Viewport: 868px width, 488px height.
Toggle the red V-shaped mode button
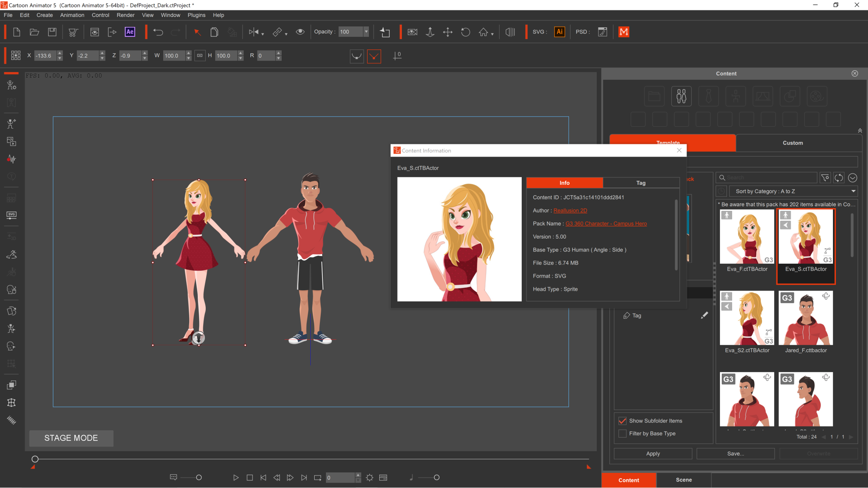pyautogui.click(x=374, y=56)
